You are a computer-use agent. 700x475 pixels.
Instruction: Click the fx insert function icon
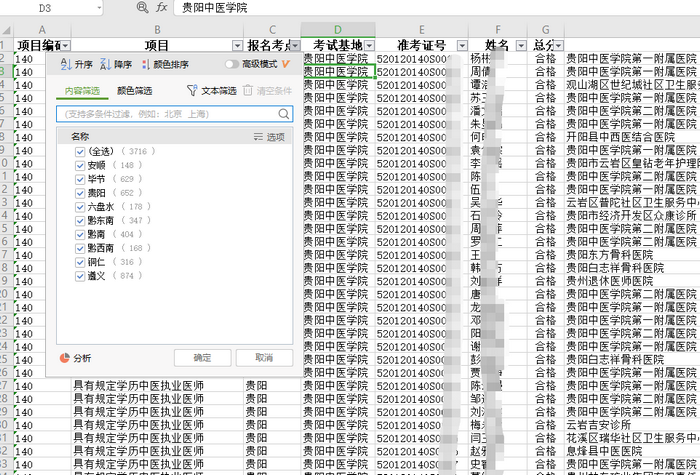[x=162, y=7]
